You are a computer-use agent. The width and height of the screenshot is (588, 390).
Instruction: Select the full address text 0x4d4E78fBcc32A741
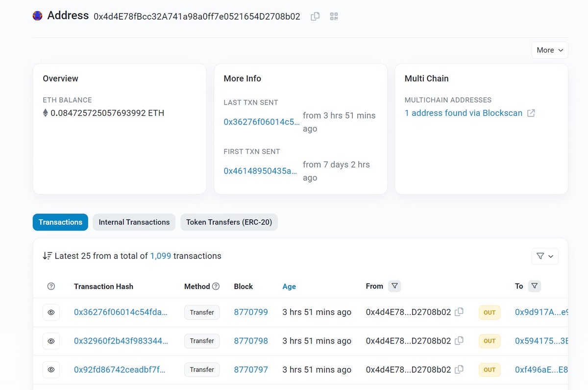tap(197, 16)
